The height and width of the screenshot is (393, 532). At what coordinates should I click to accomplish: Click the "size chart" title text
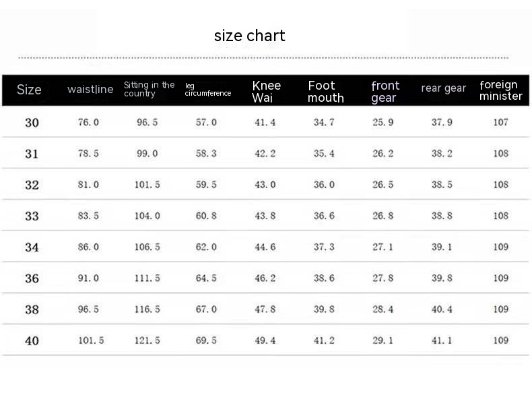pos(250,36)
